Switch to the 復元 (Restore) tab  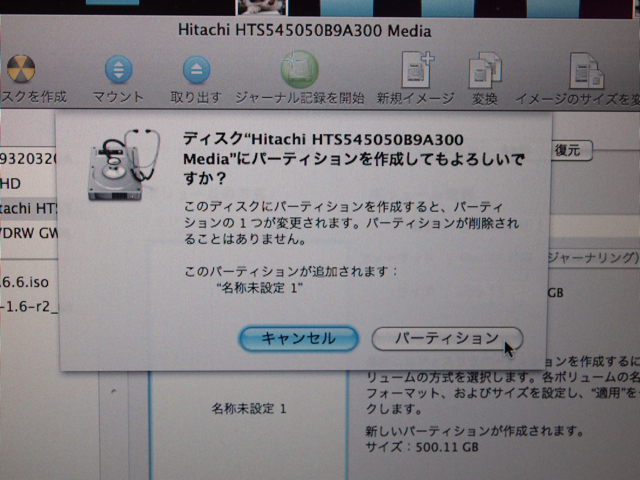tap(566, 151)
